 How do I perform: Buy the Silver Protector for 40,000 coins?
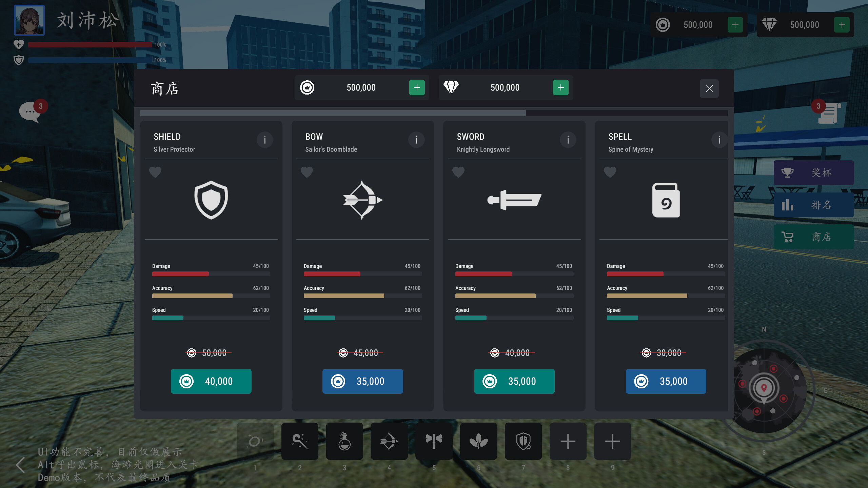tap(211, 381)
